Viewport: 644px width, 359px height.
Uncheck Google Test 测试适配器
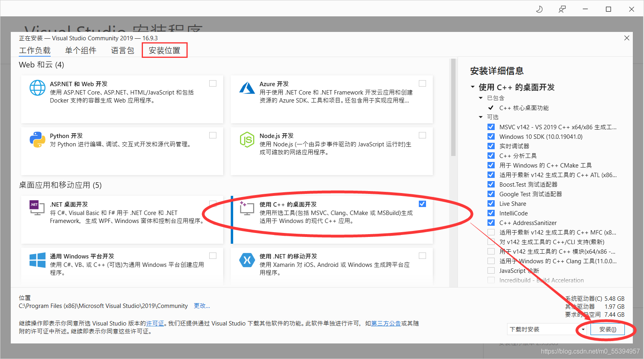click(x=491, y=194)
